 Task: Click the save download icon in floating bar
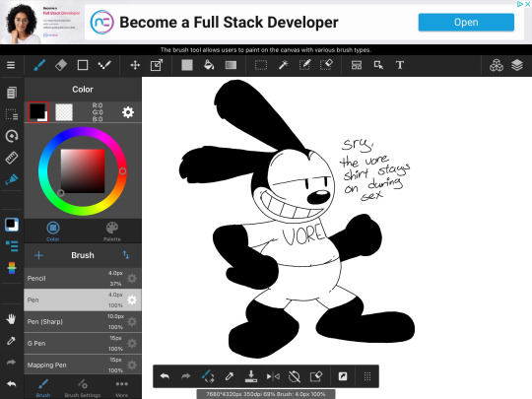coord(251,376)
